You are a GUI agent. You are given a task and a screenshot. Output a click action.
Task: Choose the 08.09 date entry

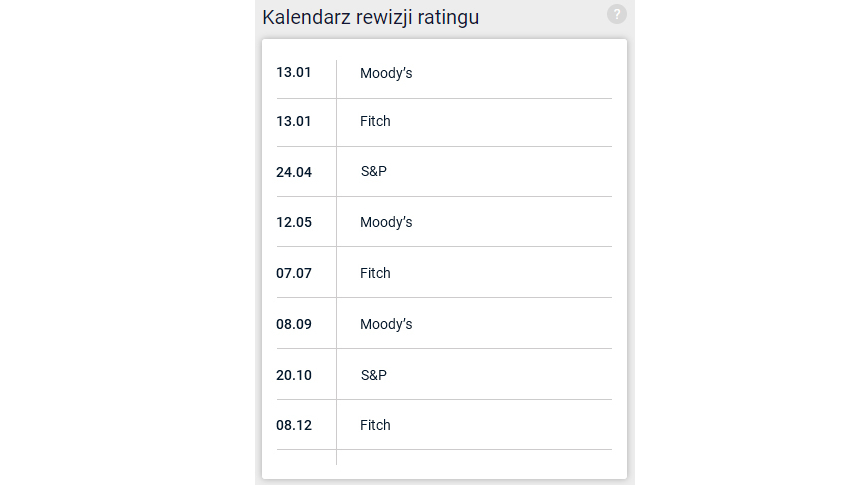294,324
